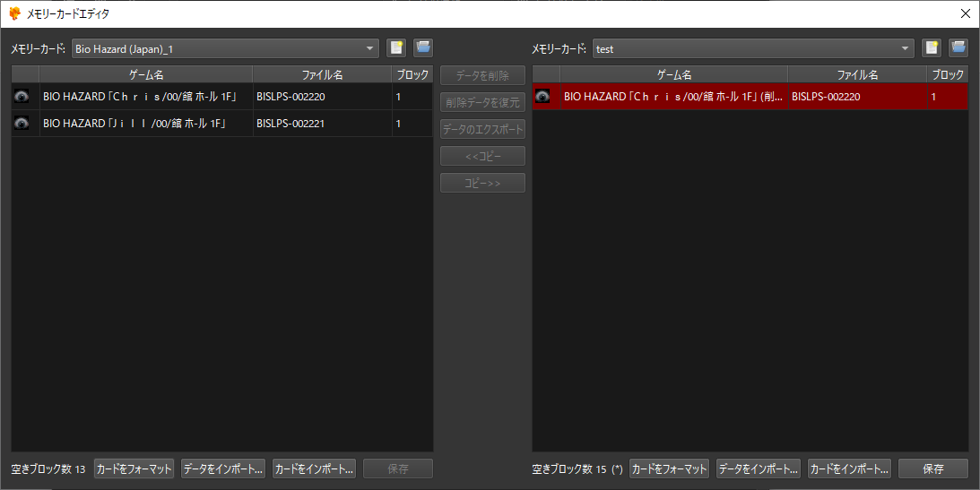Select deleted Chris save in test card
980x490 pixels.
click(x=750, y=97)
